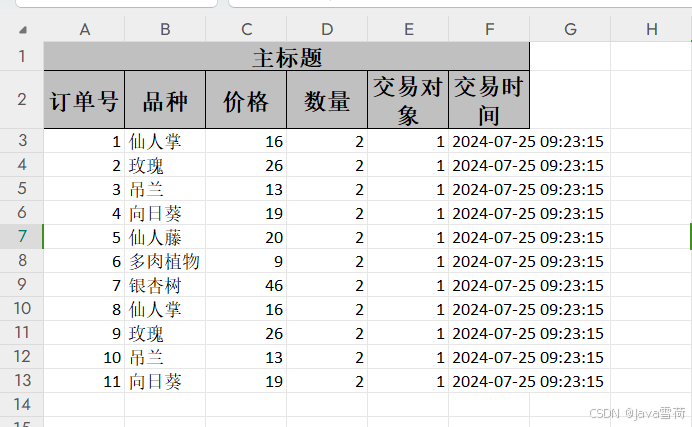
Task: Select the 仙人掌 cell in row 10
Action: click(165, 309)
